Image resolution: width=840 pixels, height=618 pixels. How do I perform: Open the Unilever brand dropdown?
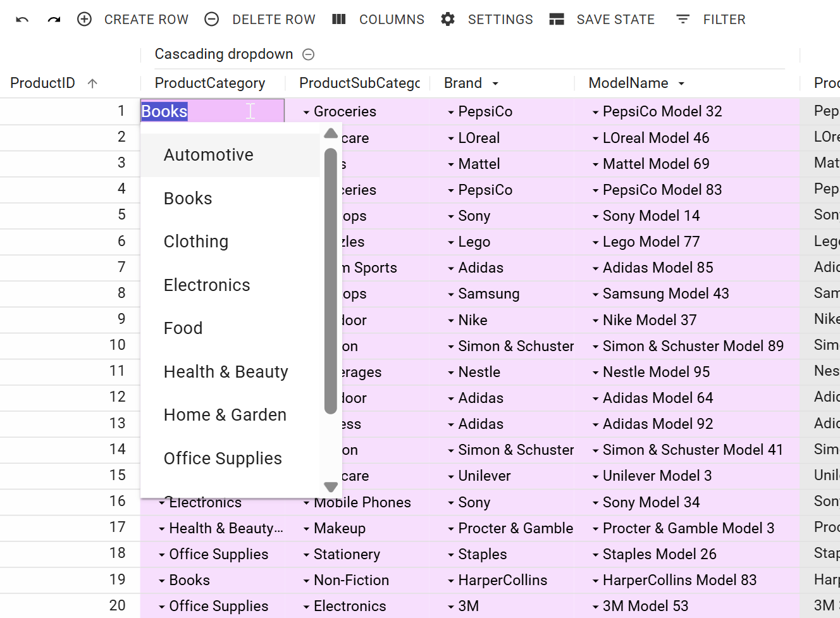pyautogui.click(x=451, y=476)
